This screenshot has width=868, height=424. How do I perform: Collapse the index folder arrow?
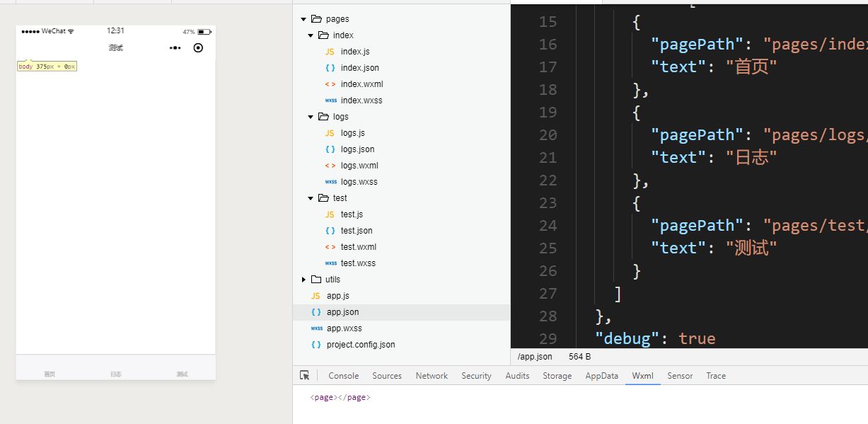[311, 35]
